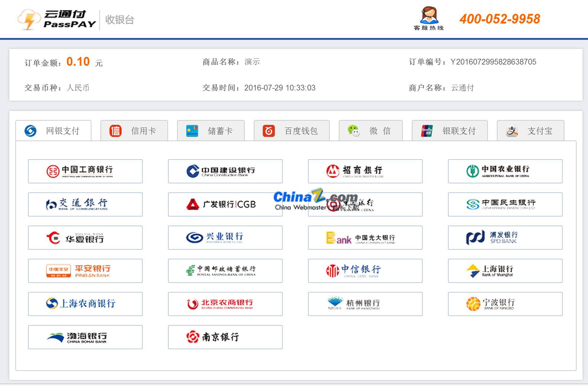Click the product name 演示
The height and width of the screenshot is (386, 588).
tap(252, 62)
